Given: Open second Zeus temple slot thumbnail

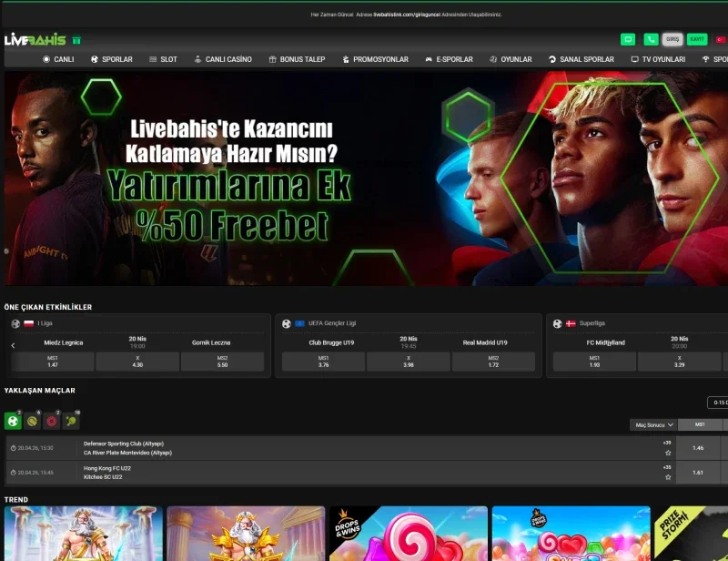Looking at the screenshot, I should (246, 534).
